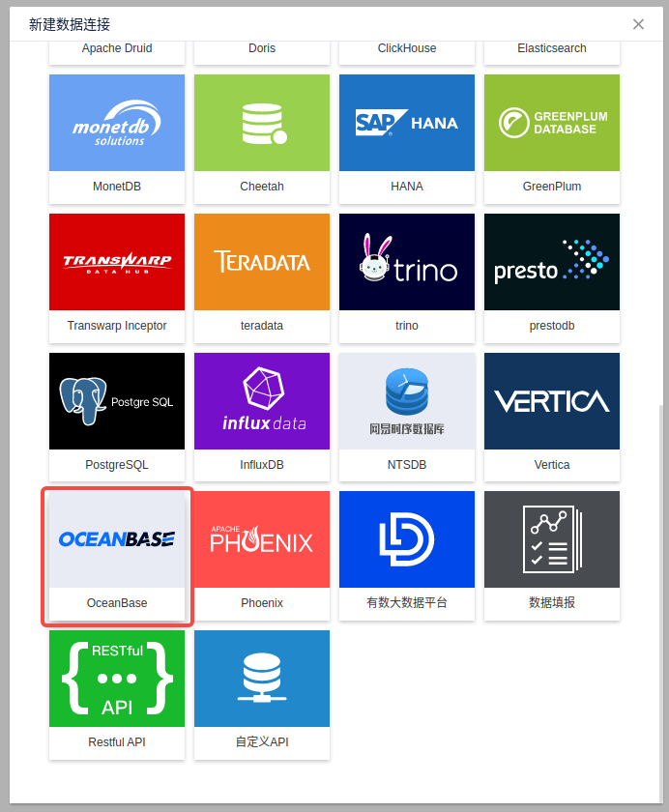The width and height of the screenshot is (669, 812).
Task: Choose the NTSDB database icon
Action: click(407, 401)
